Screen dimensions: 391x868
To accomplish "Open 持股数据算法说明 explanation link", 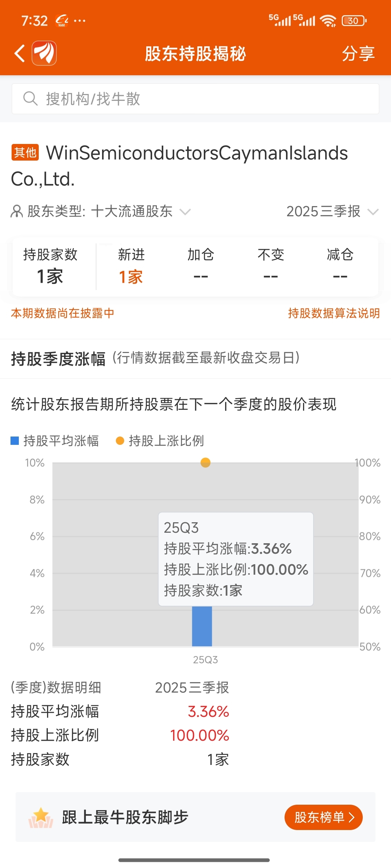I will click(333, 313).
